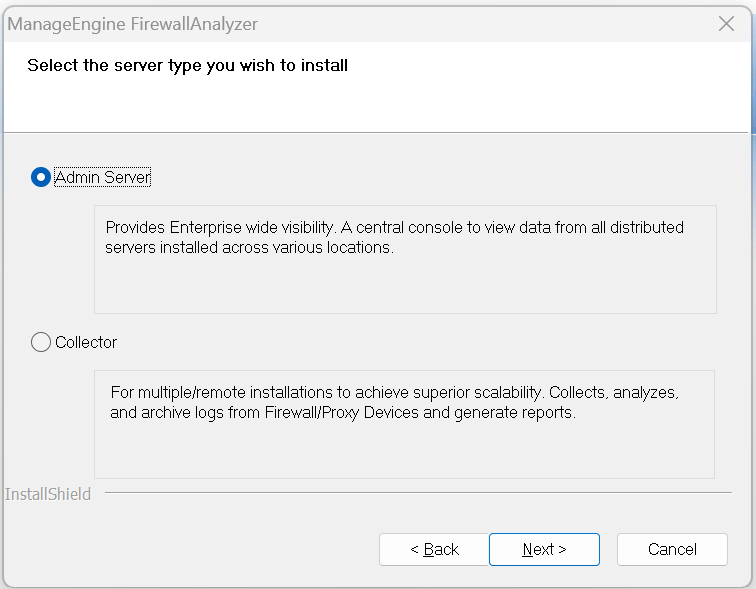Image resolution: width=756 pixels, height=589 pixels.
Task: Click the InstallShield label
Action: [x=48, y=494]
